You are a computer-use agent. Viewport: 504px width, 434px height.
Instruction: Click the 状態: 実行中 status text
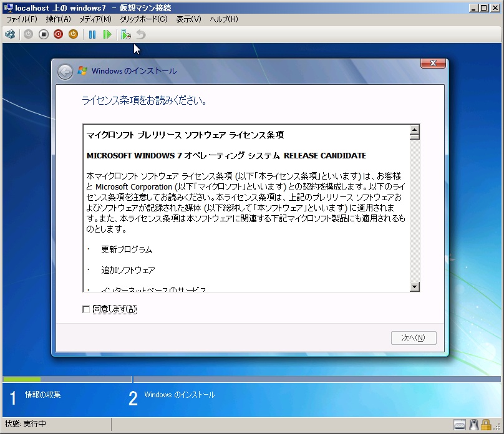point(26,424)
